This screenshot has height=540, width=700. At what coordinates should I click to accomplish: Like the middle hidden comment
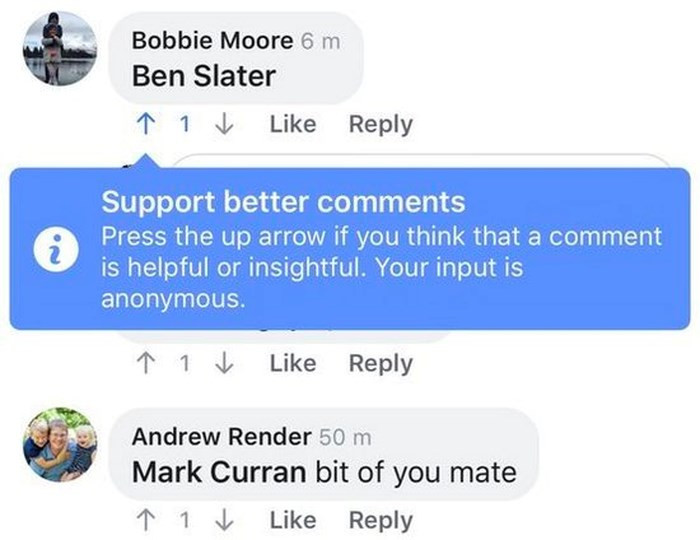coord(292,363)
